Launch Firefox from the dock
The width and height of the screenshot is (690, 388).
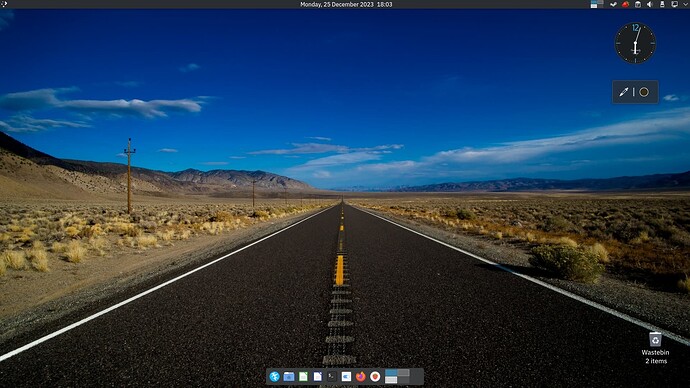pyautogui.click(x=361, y=377)
